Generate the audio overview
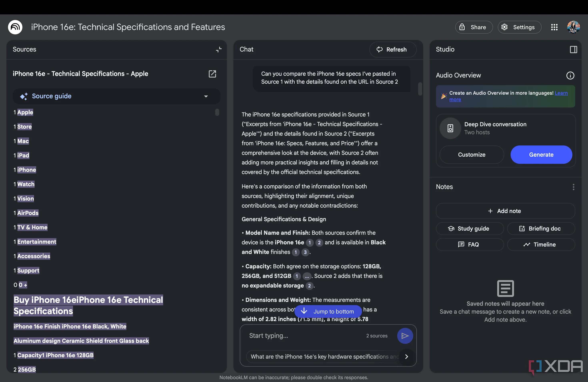588x382 pixels. tap(541, 154)
